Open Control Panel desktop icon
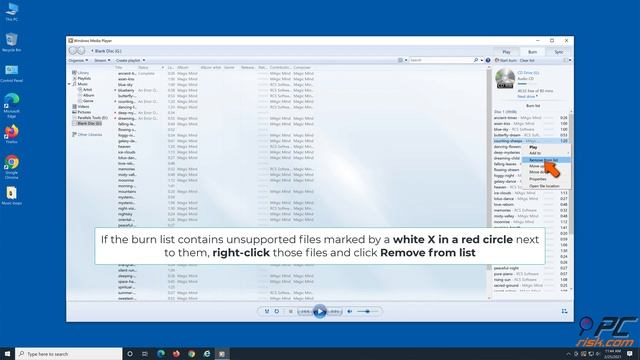 click(x=11, y=73)
